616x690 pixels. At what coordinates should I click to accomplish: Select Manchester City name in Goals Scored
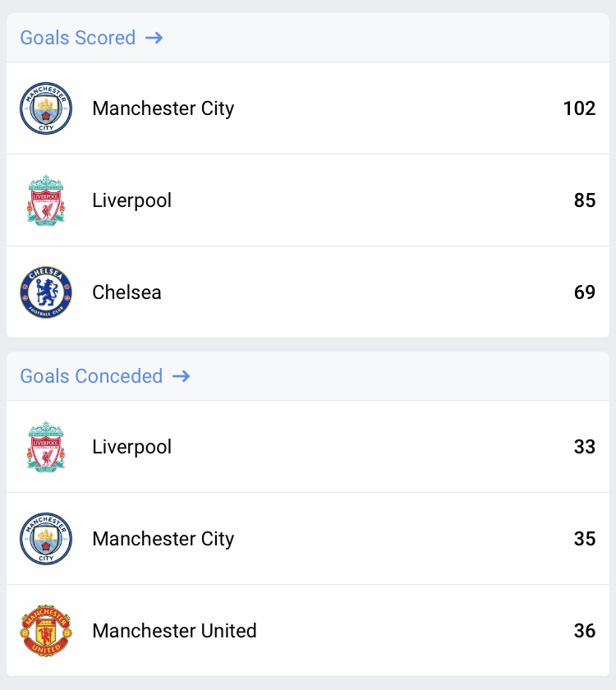click(163, 108)
